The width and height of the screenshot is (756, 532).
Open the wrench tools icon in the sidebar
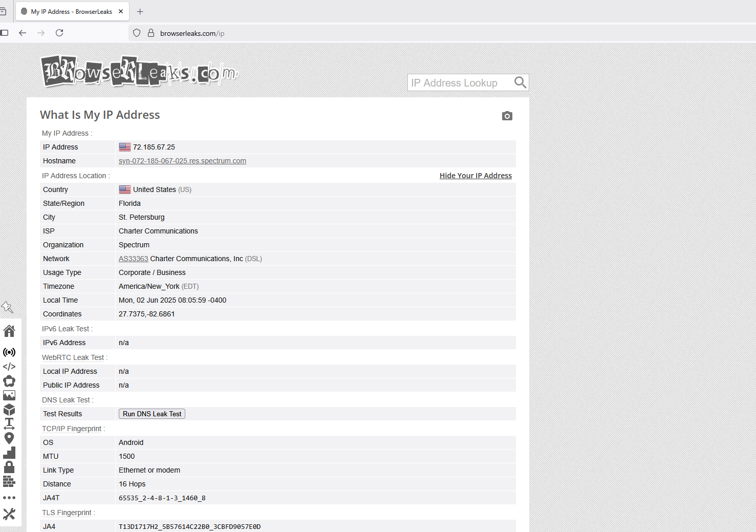point(9,514)
